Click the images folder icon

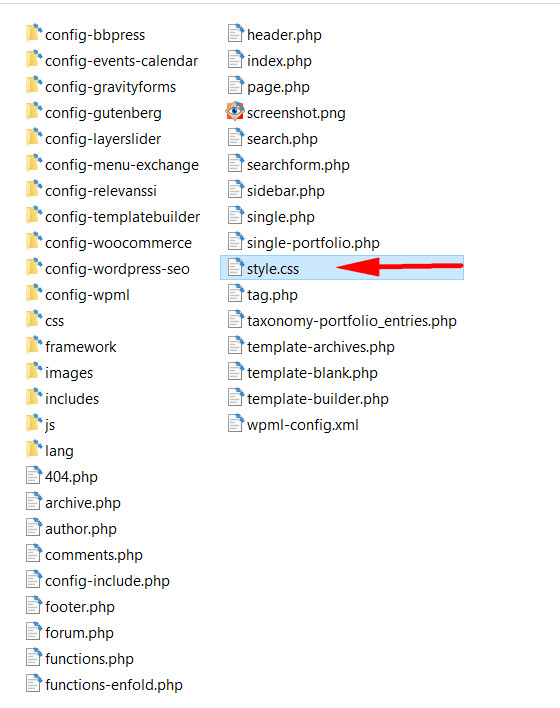[x=34, y=372]
